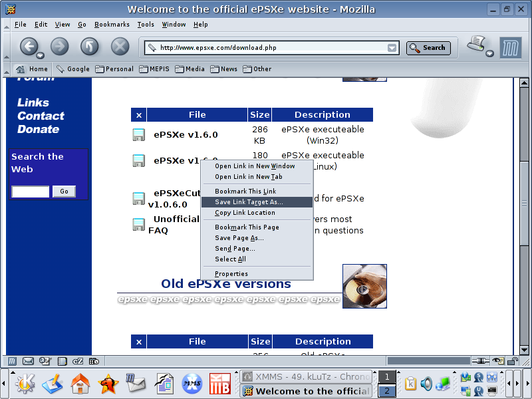
Task: Click the Search button next to URL bar
Action: coord(428,48)
